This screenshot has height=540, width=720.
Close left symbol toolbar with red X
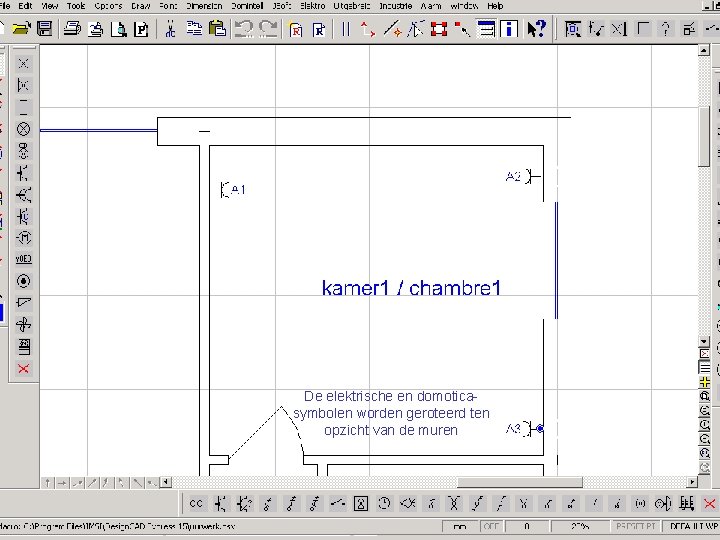pos(23,368)
